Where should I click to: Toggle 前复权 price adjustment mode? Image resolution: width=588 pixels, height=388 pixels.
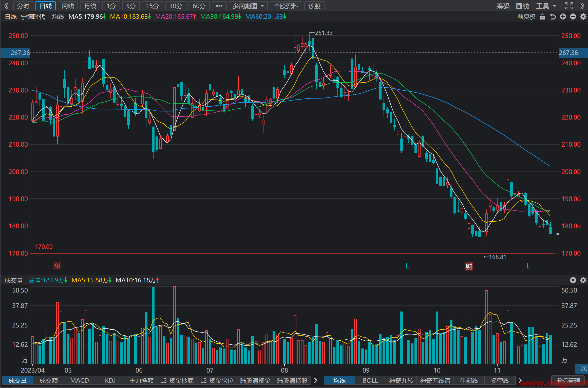click(526, 17)
